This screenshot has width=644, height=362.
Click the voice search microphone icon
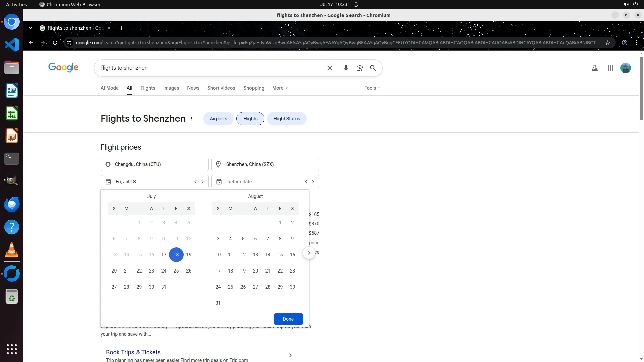346,68
